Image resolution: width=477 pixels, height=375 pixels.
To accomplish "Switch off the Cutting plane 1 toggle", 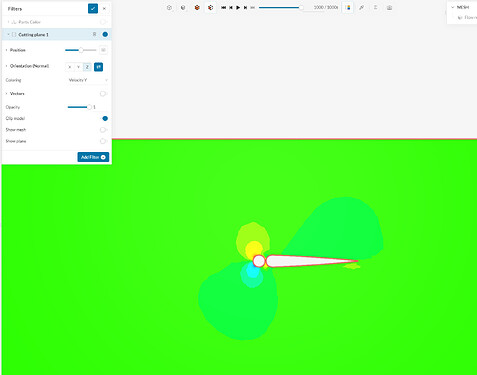I will (104, 34).
